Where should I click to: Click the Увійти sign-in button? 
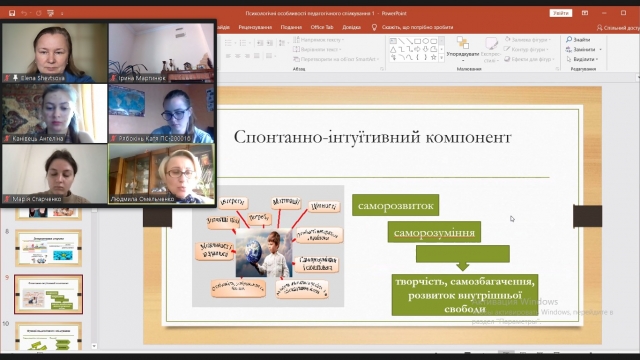click(560, 13)
